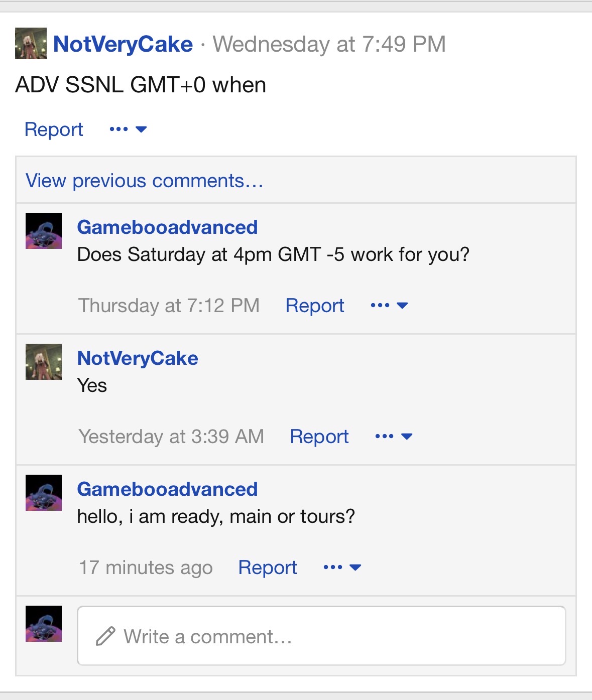Open Gamebooadvanced's profile from the latest comment
592x700 pixels.
tap(167, 489)
